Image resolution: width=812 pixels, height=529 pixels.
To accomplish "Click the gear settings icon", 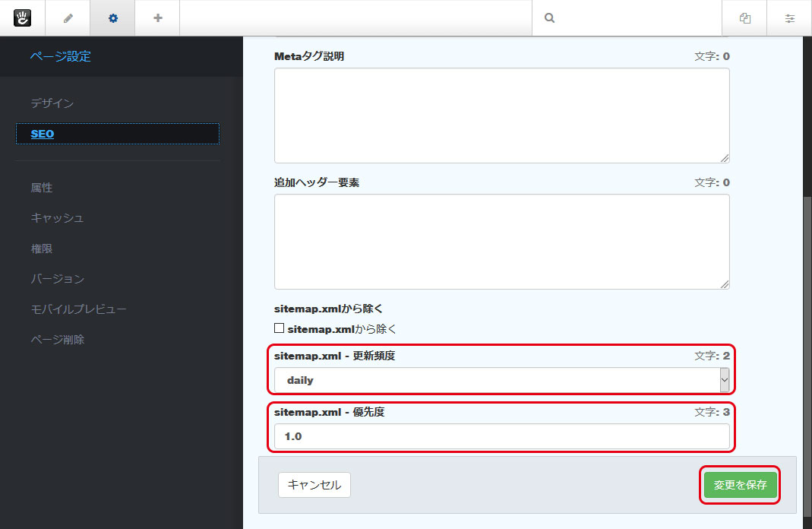I will pos(112,17).
